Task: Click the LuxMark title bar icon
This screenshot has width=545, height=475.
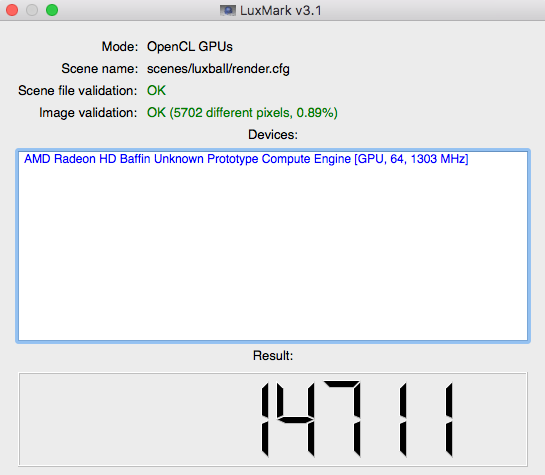Action: tap(228, 10)
